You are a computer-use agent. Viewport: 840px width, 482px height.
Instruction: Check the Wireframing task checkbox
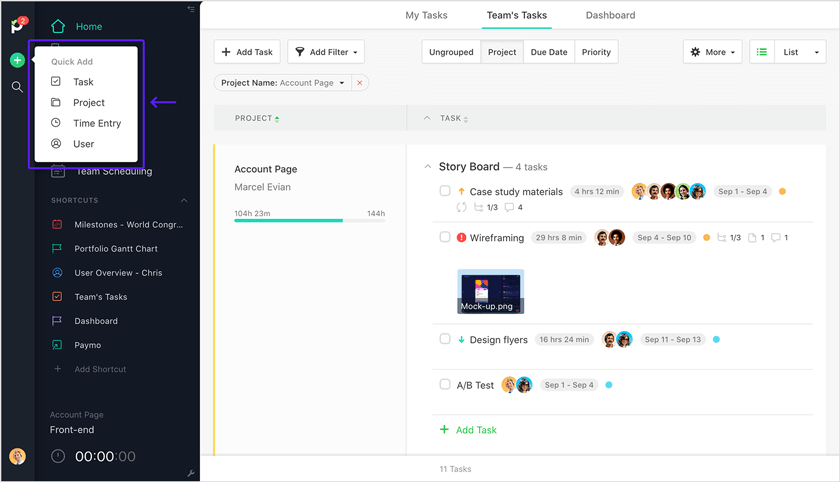coord(445,237)
